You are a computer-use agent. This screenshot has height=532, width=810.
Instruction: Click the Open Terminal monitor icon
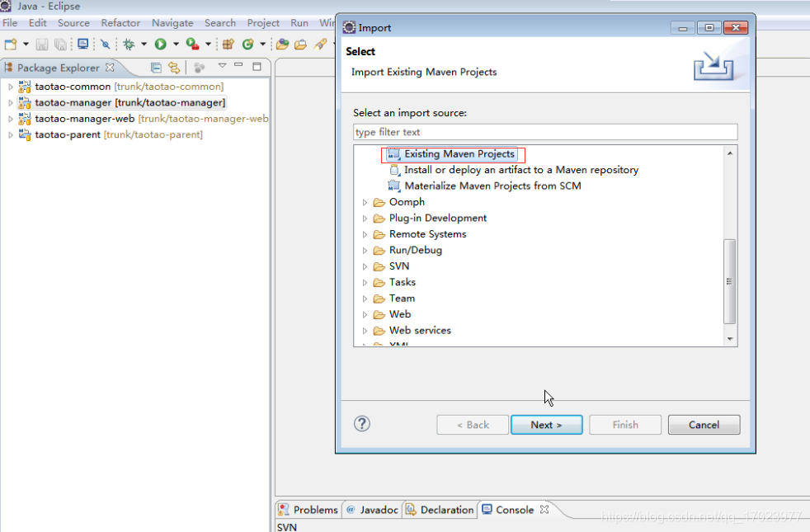[82, 45]
